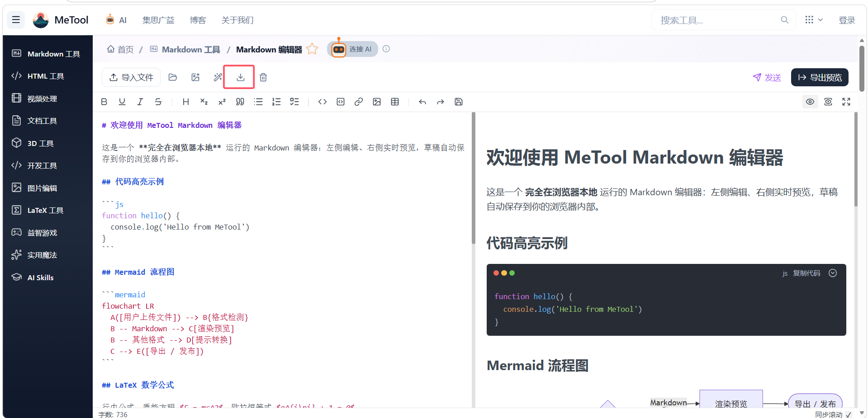Insert an unordered bullet list
Image resolution: width=868 pixels, height=418 pixels.
258,102
